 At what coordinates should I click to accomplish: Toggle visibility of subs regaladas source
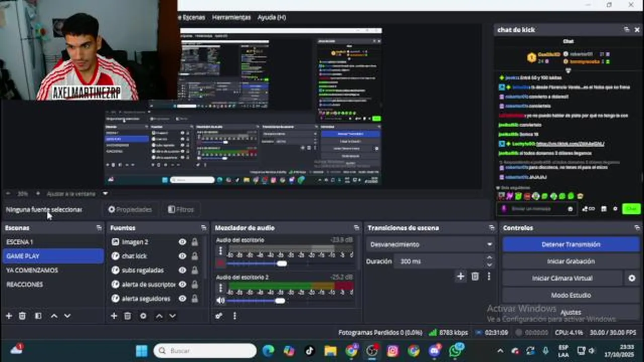(x=182, y=270)
